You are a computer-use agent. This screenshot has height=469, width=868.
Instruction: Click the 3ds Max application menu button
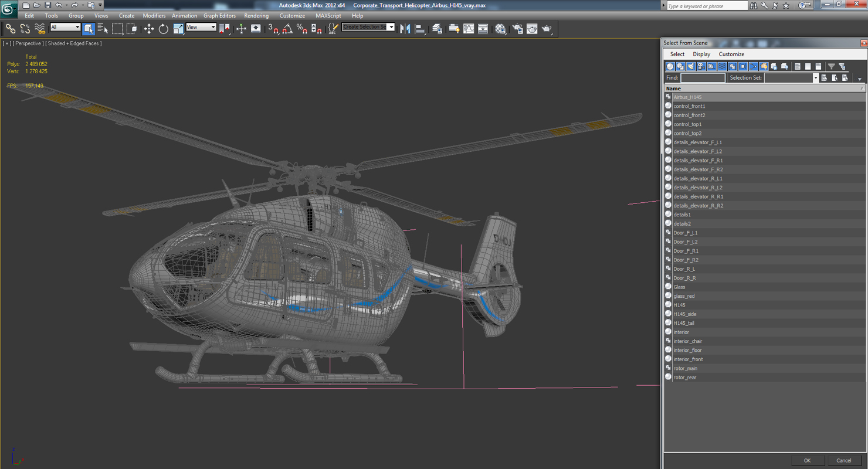coord(9,9)
